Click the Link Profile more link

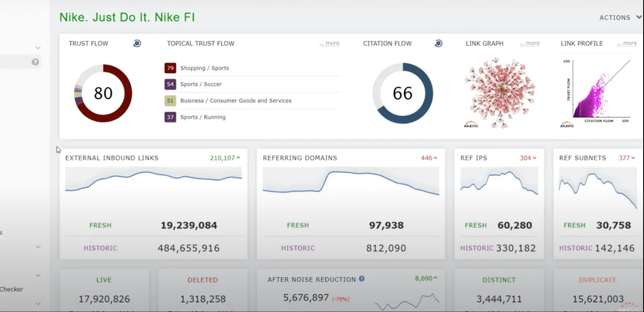(627, 43)
